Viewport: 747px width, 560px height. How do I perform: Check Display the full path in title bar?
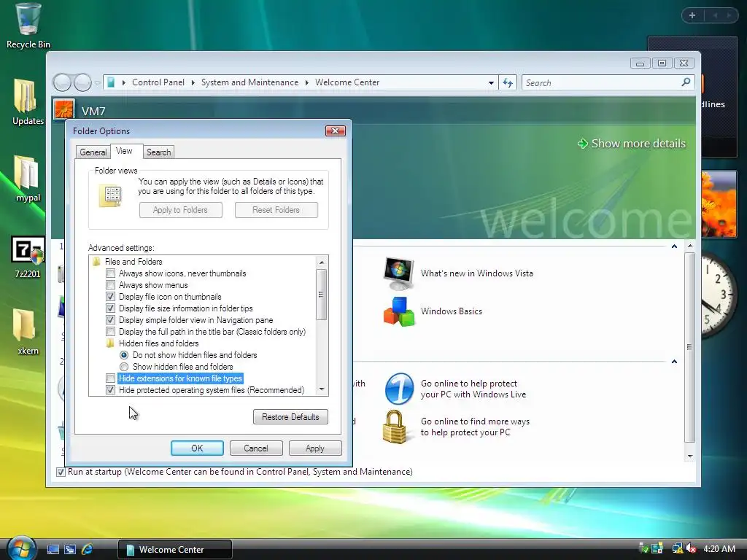click(x=111, y=332)
